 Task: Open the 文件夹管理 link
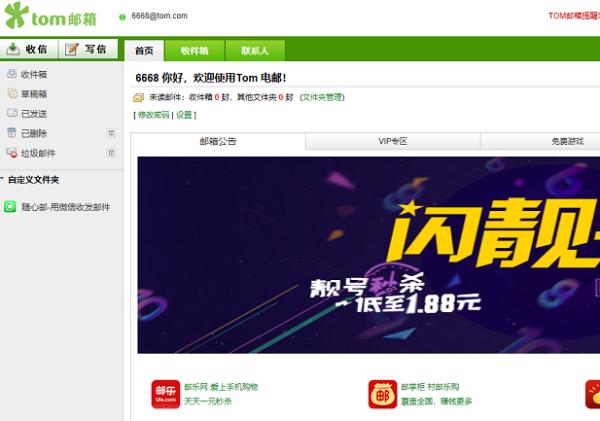coord(321,97)
